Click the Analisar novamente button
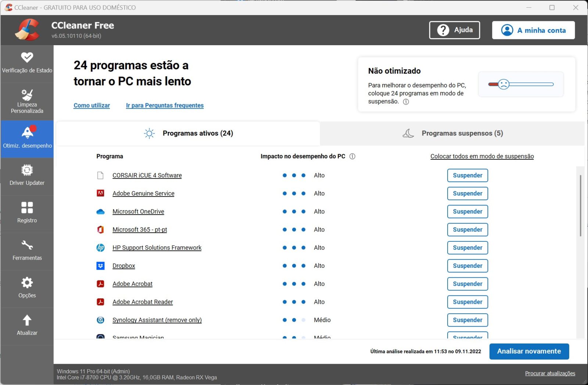Image resolution: width=588 pixels, height=385 pixels. 529,351
